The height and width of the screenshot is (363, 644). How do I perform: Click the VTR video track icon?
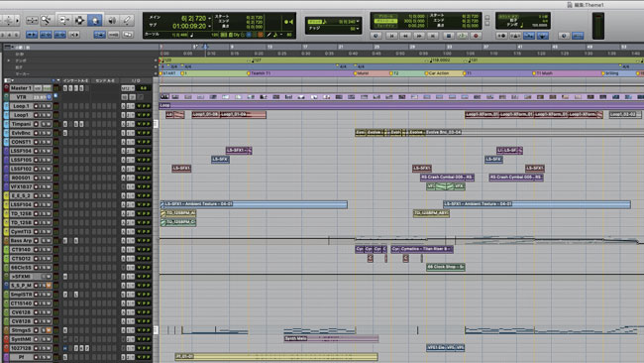(6, 97)
